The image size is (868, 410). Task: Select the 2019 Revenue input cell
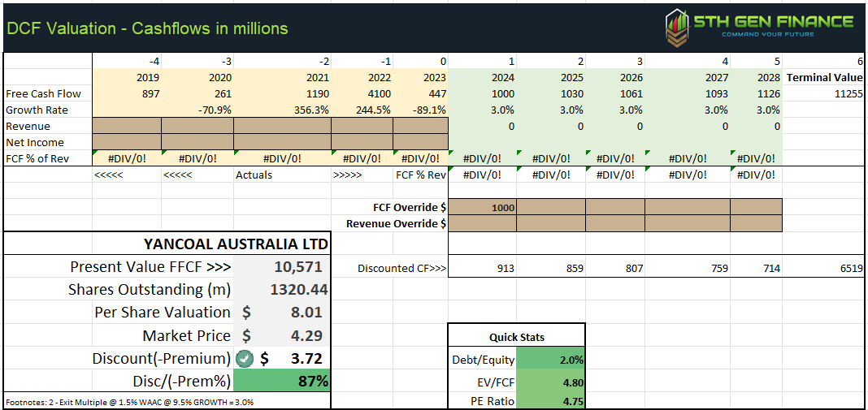point(127,126)
